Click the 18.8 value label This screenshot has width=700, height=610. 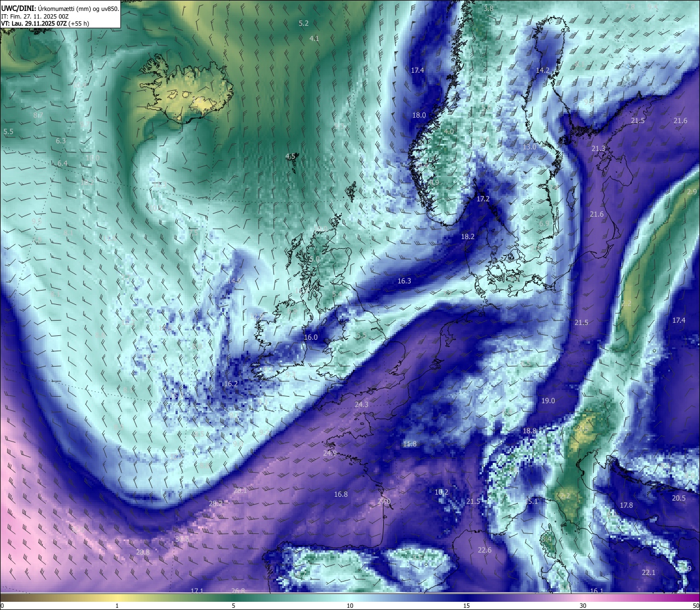pos(529,431)
